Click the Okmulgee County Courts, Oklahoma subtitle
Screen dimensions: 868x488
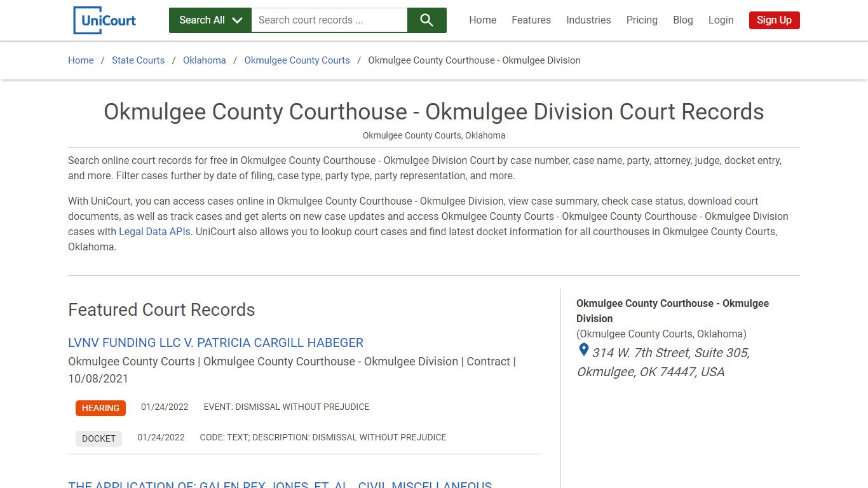click(434, 135)
